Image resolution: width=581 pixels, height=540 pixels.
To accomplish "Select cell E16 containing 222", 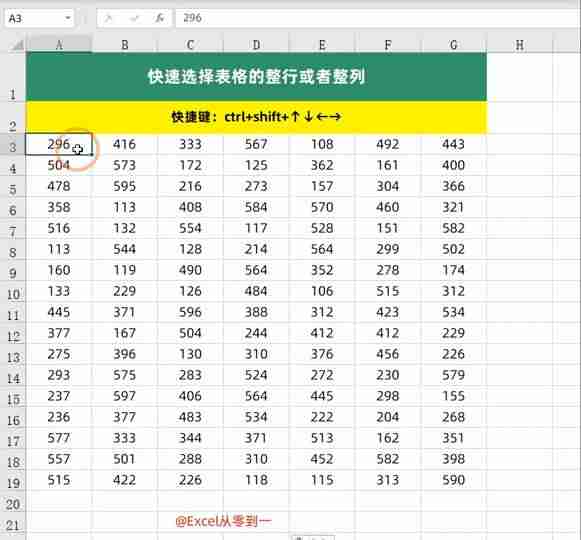I will pos(322,417).
